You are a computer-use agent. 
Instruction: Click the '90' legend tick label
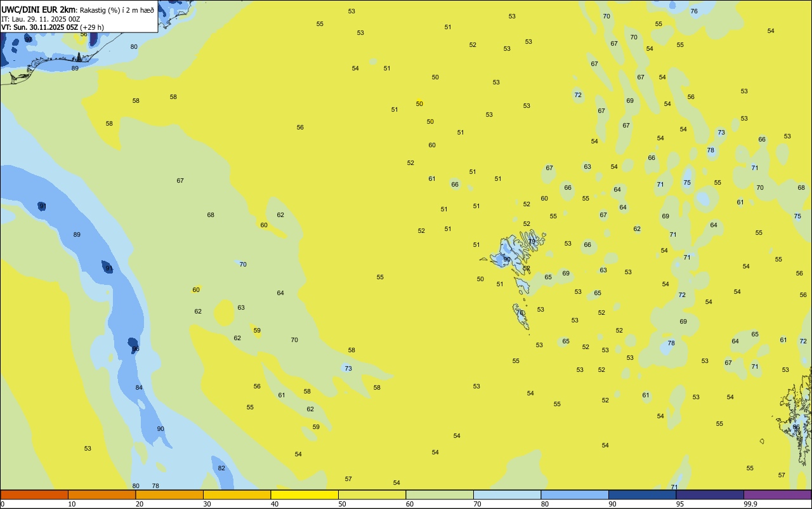point(612,504)
